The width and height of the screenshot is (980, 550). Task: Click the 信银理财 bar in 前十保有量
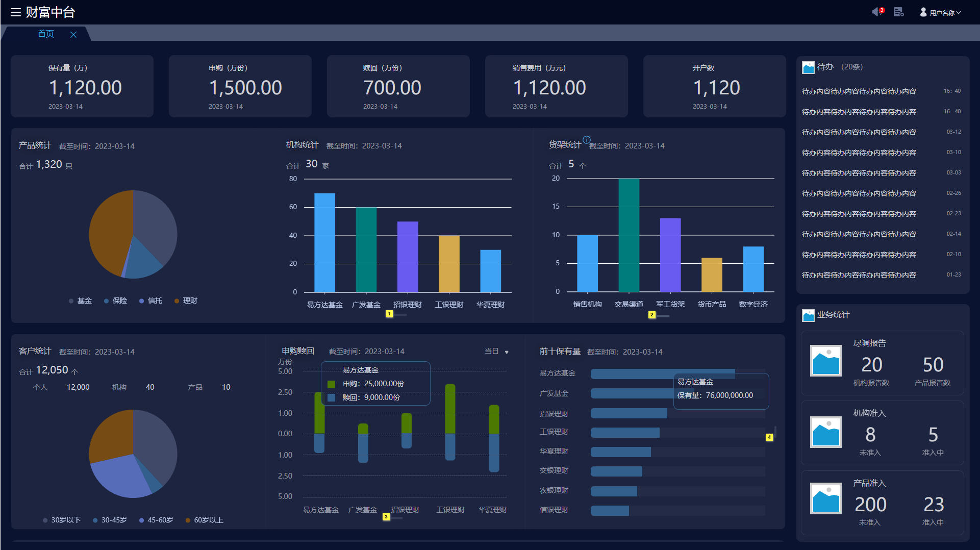click(x=610, y=511)
